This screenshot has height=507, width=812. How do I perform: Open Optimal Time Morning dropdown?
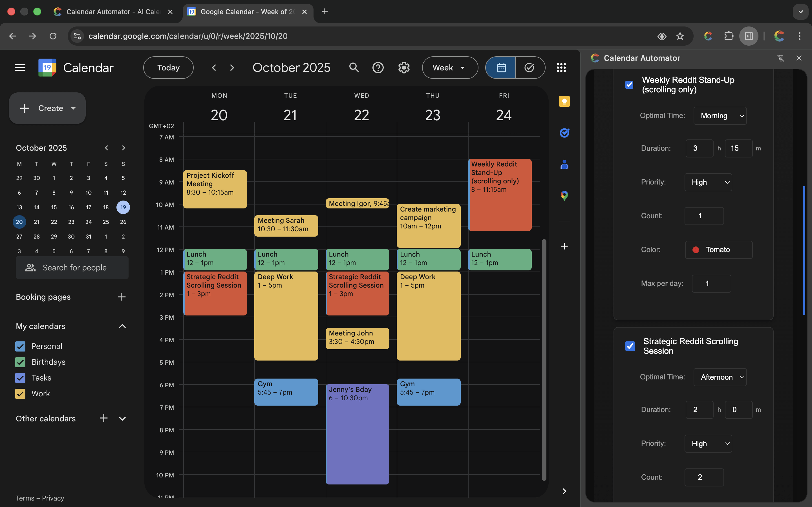pos(720,116)
